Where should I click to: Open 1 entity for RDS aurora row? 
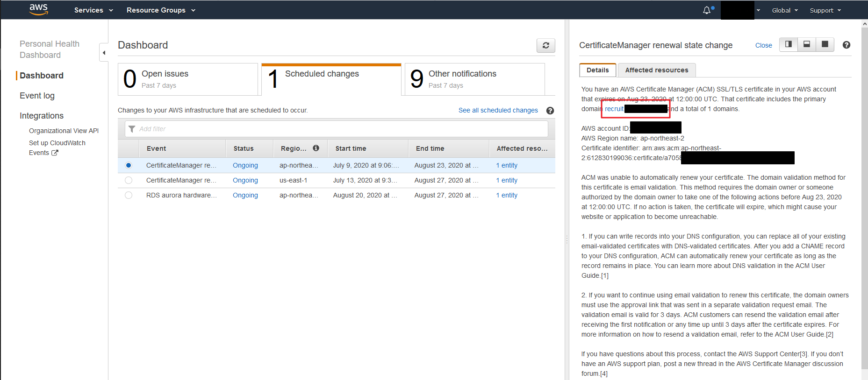[x=507, y=195]
